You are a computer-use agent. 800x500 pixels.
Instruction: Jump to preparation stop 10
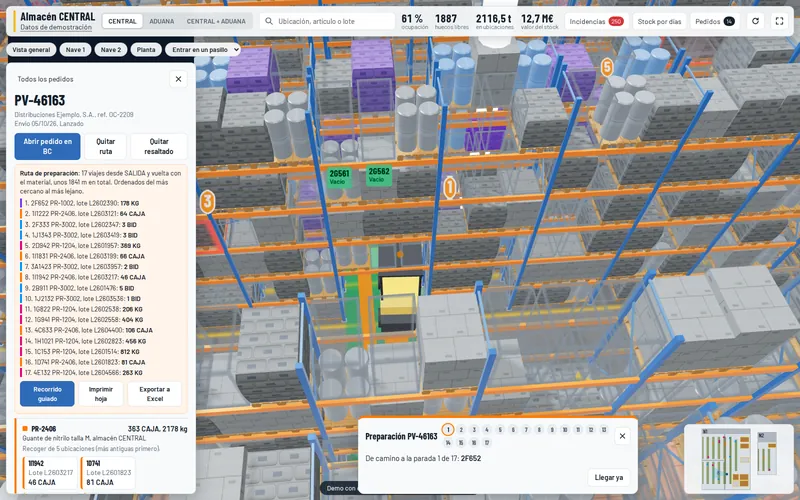565,430
